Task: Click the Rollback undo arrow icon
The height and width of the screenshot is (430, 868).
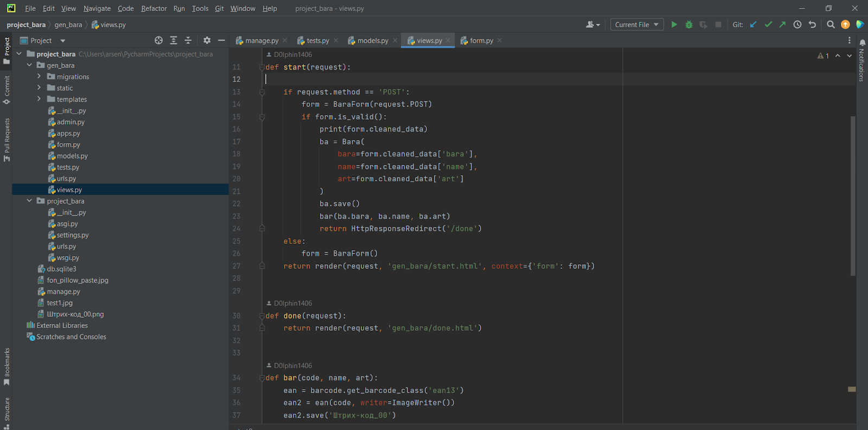Action: coord(812,24)
